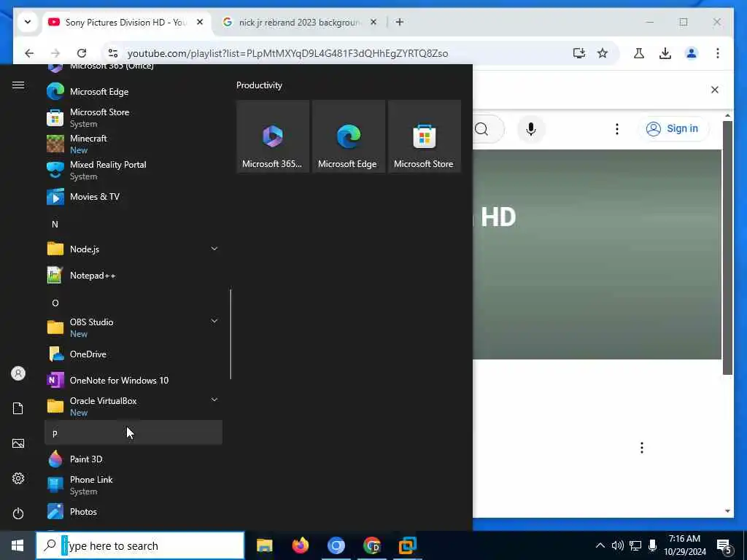Open Chrome downloads
This screenshot has width=747, height=560.
tap(665, 53)
